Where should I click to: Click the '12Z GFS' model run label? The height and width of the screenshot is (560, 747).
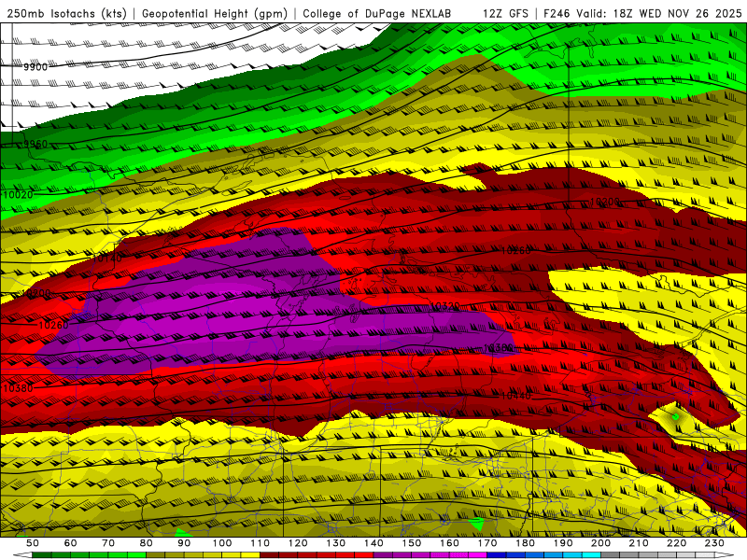pos(505,14)
